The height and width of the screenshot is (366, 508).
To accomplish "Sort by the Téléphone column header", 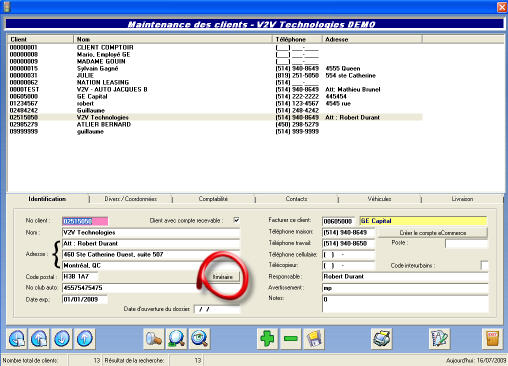I will (297, 39).
